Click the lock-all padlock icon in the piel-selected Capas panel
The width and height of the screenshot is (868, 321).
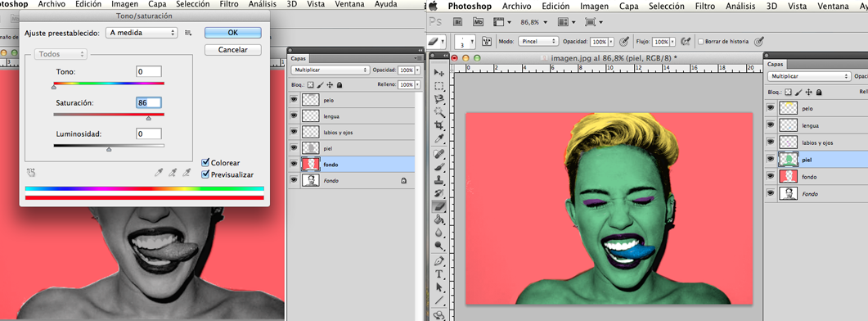(x=819, y=92)
